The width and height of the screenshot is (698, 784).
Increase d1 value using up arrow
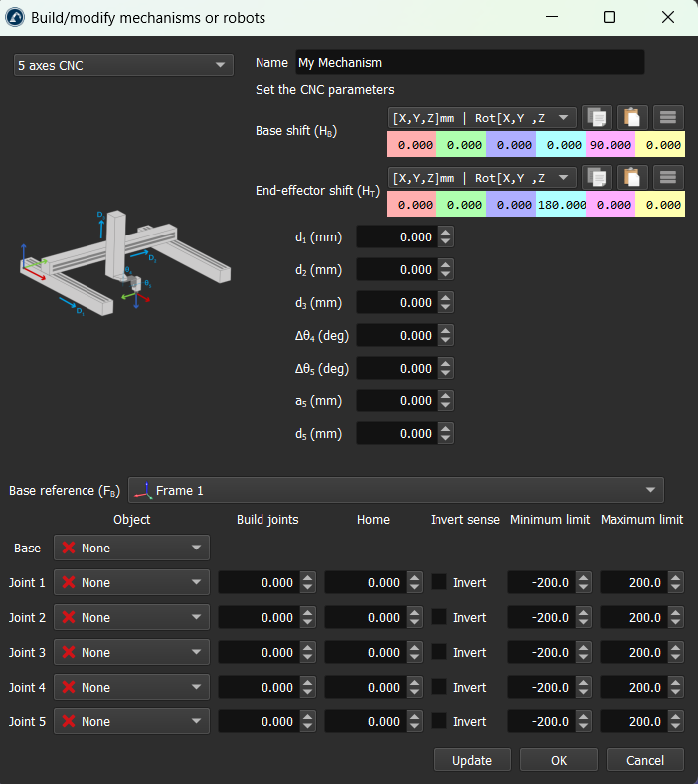[446, 233]
